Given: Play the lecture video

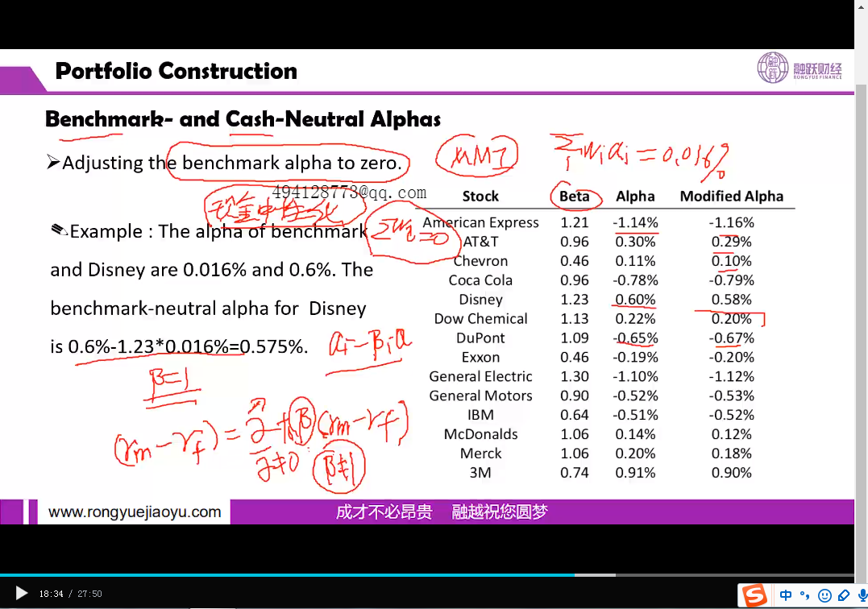Looking at the screenshot, I should coord(22,594).
